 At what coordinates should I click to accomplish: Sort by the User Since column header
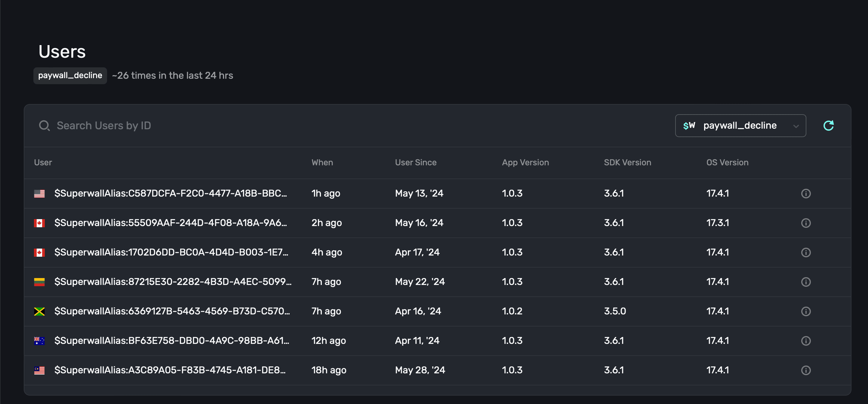[x=415, y=163]
